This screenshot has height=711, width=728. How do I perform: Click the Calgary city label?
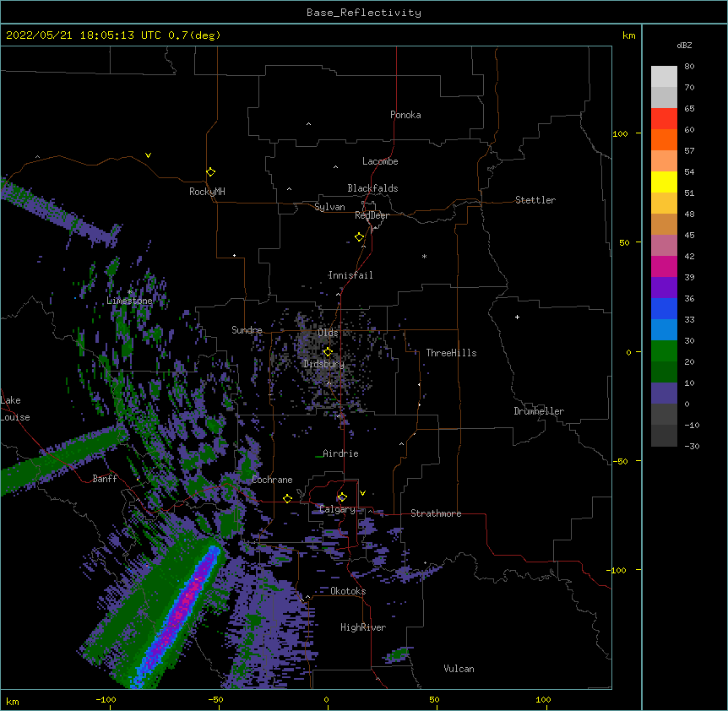pyautogui.click(x=337, y=509)
